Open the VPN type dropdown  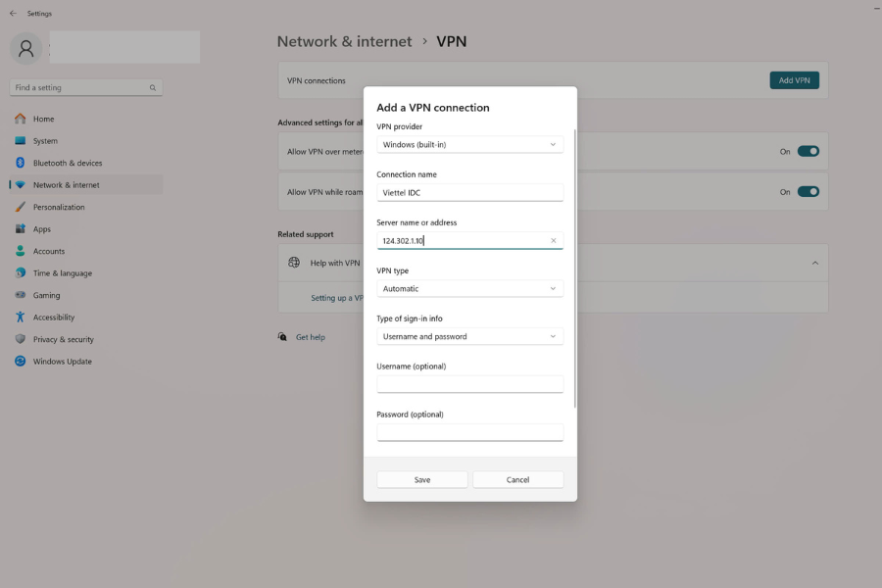coord(469,288)
